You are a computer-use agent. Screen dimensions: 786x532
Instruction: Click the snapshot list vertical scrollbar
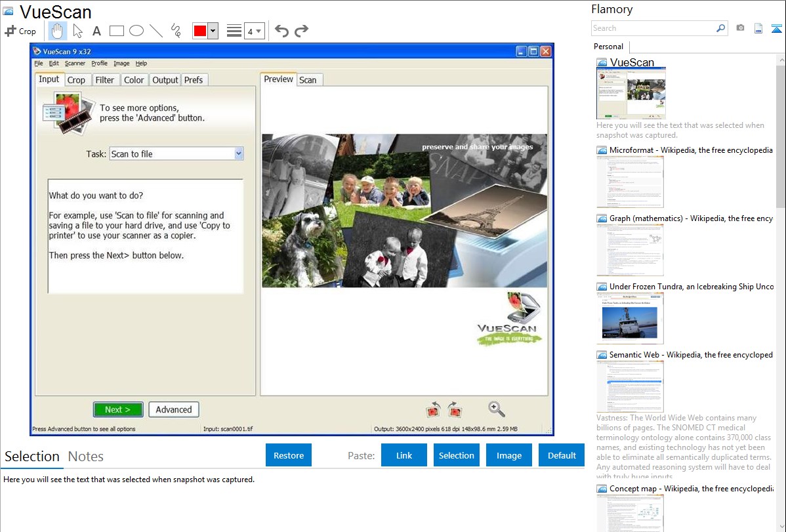click(x=781, y=293)
